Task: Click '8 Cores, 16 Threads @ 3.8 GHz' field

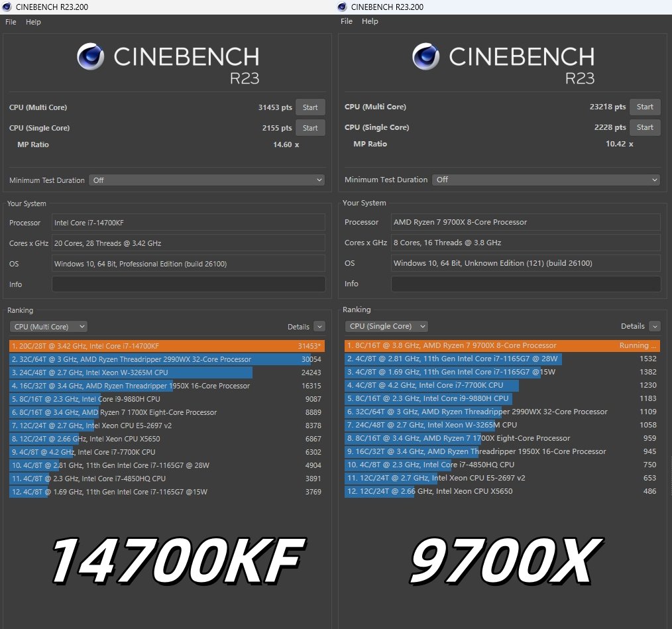Action: (x=526, y=243)
